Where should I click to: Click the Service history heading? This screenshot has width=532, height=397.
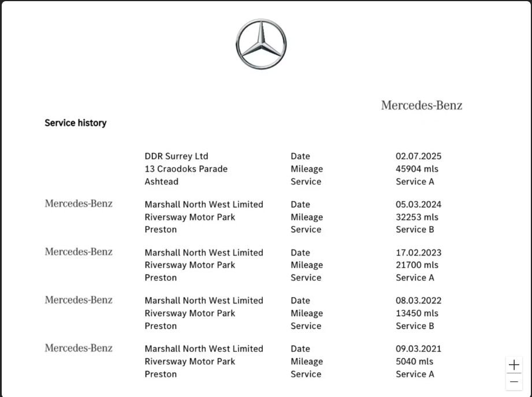[x=75, y=123]
